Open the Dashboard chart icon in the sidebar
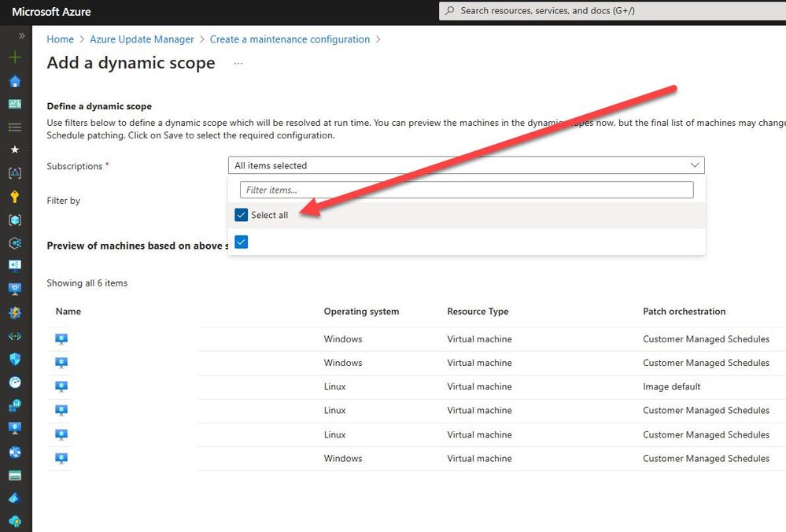This screenshot has height=532, width=786. coord(15,104)
